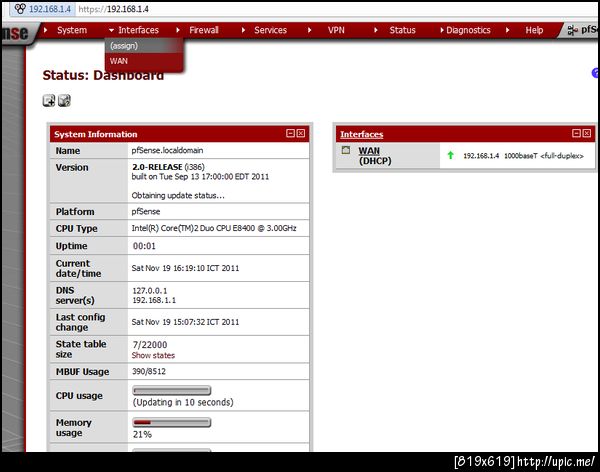Image resolution: width=600 pixels, height=472 pixels.
Task: Click the down arrow beside Interfaces menu
Action: 111,30
